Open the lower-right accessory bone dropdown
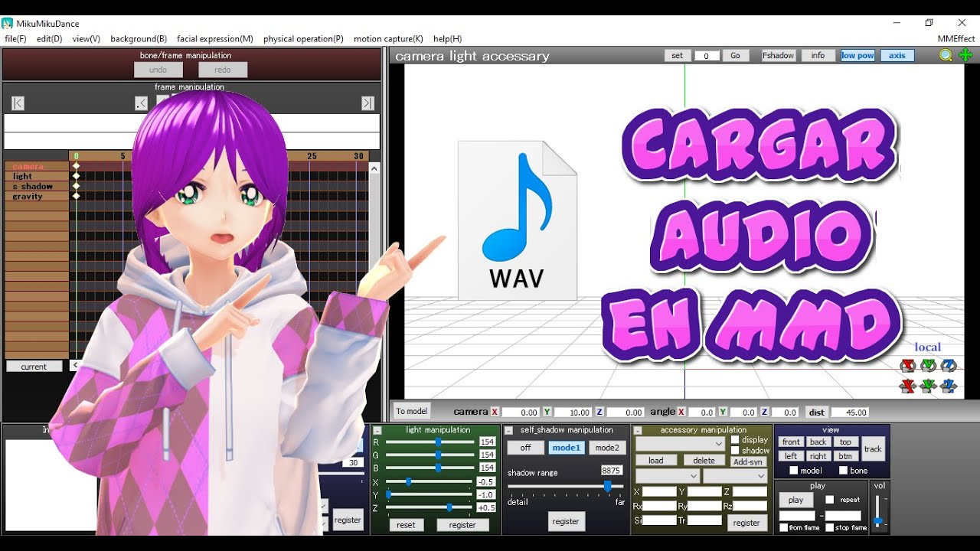The image size is (980, 551). [x=735, y=475]
